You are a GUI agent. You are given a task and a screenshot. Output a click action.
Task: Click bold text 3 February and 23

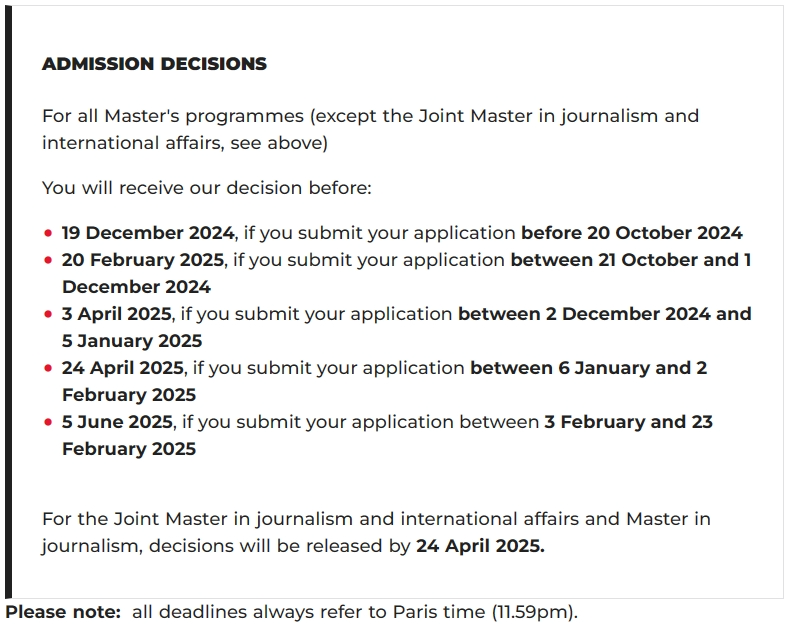[629, 422]
